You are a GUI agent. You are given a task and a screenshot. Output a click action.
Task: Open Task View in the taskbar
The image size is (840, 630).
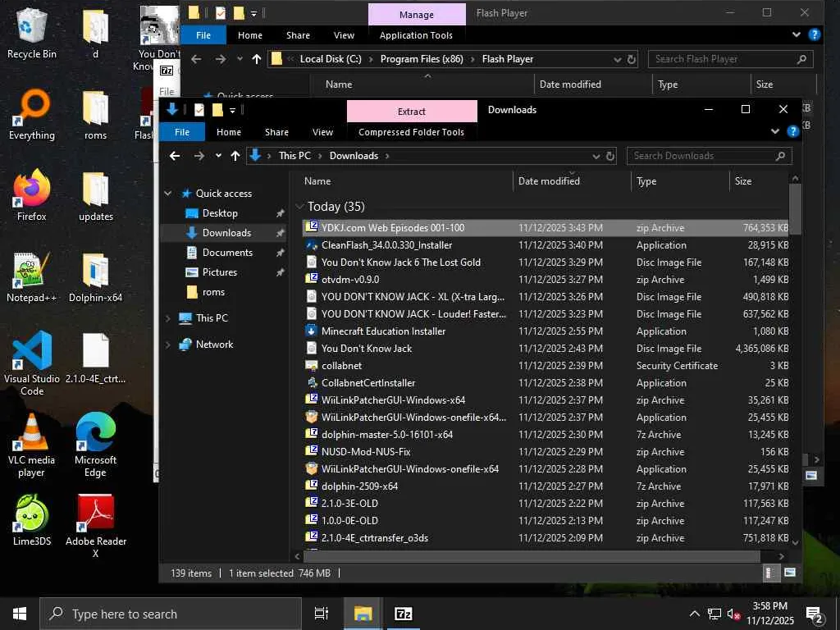[x=322, y=614]
